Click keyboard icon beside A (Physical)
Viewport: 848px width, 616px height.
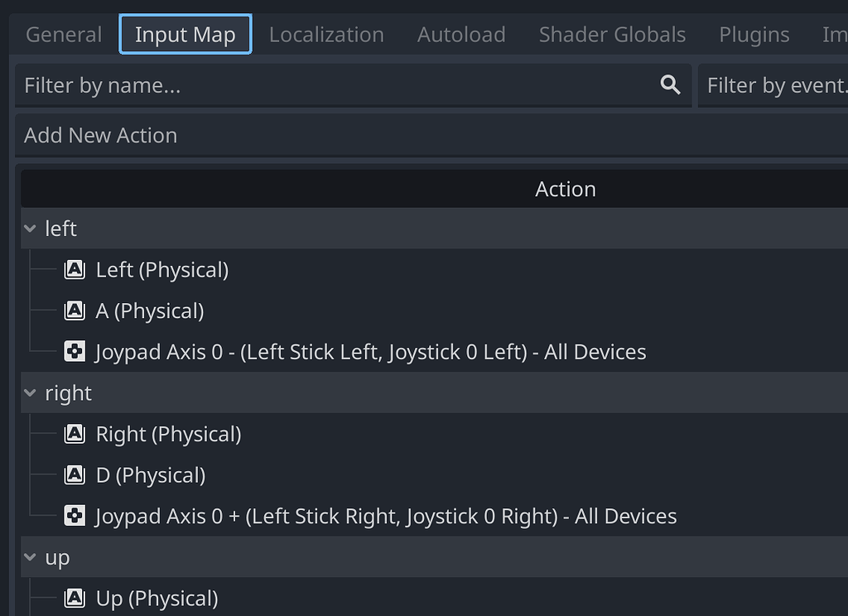click(75, 310)
